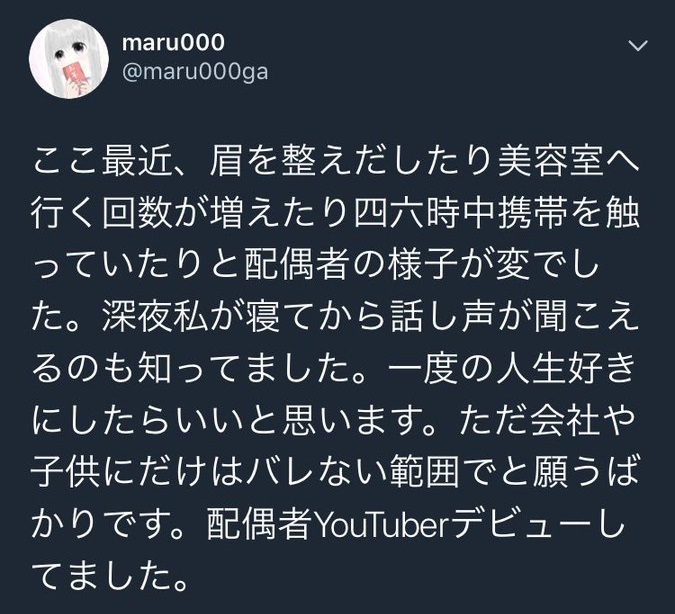675x614 pixels.
Task: Select the tweet line starting with ここ最近
Action: (336, 163)
